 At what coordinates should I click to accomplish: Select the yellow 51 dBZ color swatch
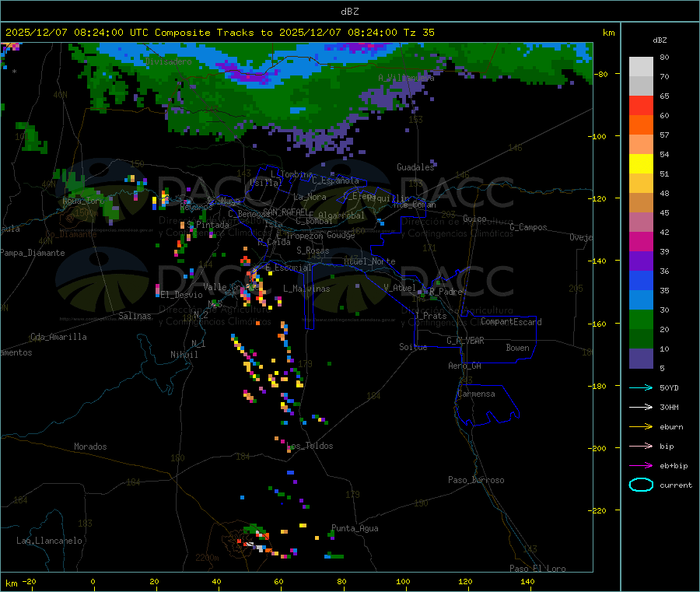tap(641, 164)
